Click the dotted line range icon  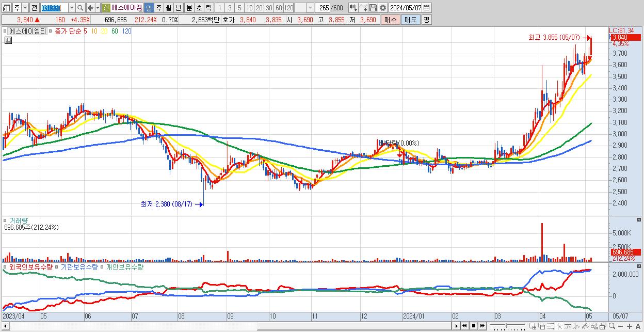pyautogui.click(x=550, y=326)
